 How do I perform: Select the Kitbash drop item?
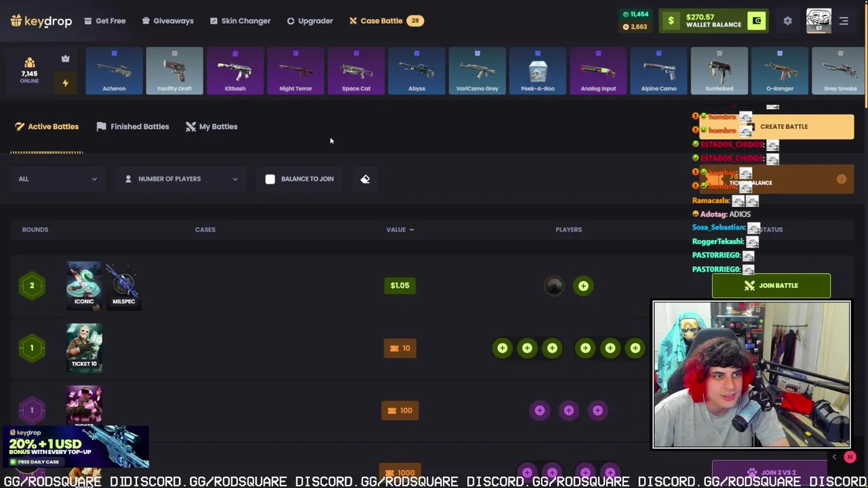click(x=235, y=70)
